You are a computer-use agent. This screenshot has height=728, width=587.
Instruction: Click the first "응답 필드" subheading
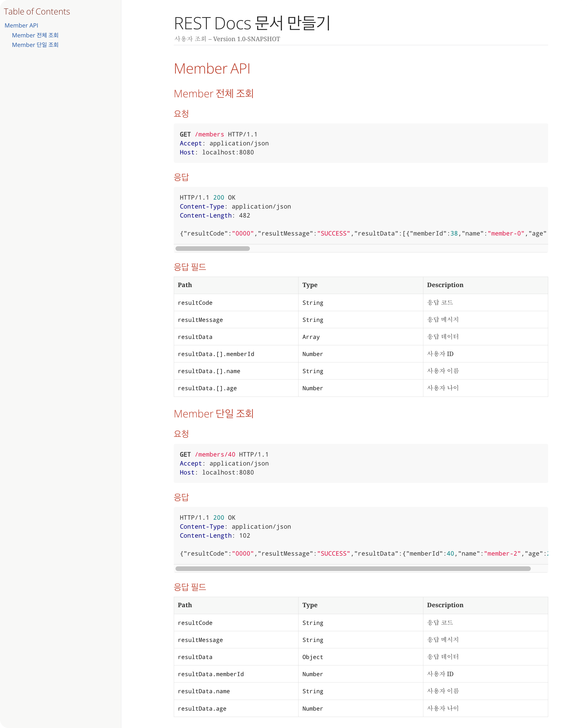(190, 267)
